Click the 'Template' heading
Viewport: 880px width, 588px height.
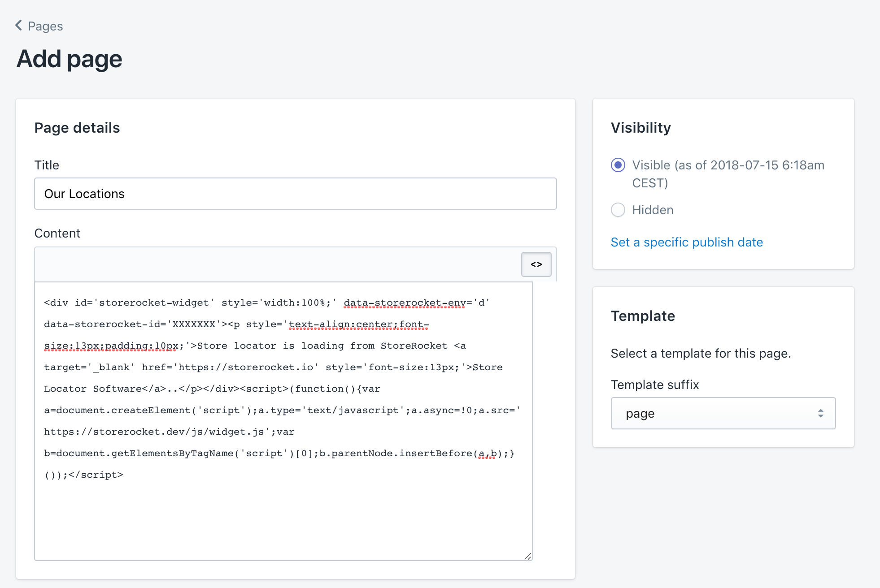pos(643,316)
